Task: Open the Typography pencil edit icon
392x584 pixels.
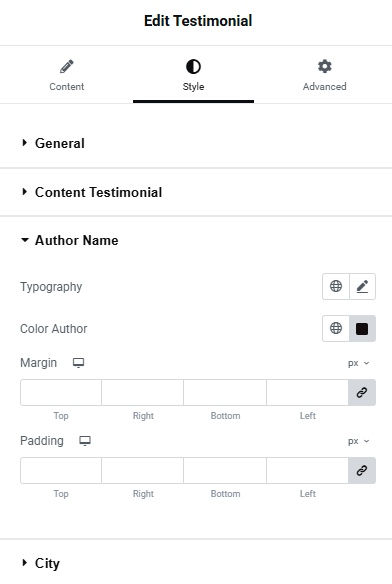Action: (x=362, y=286)
